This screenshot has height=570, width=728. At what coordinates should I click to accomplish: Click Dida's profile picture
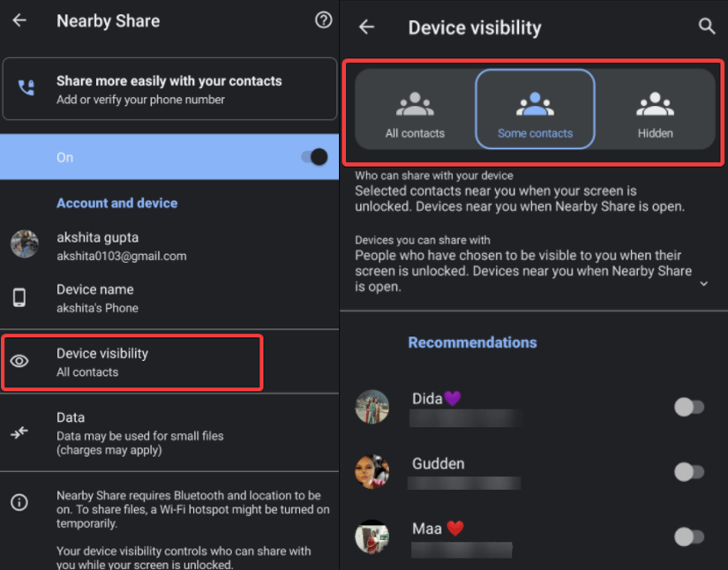(x=372, y=407)
